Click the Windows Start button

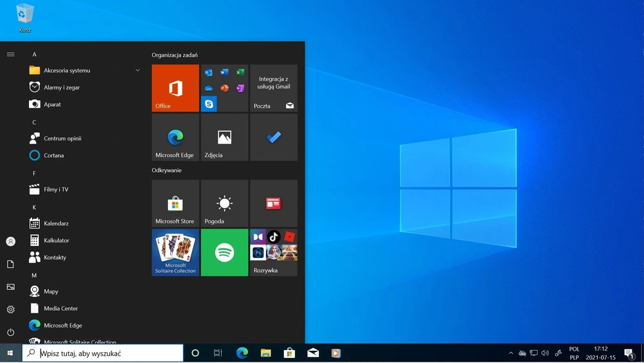[11, 353]
